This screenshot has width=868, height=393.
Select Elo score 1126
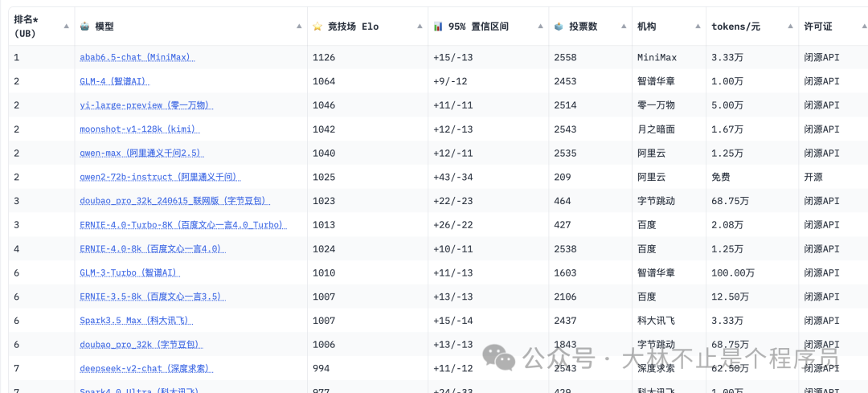324,57
